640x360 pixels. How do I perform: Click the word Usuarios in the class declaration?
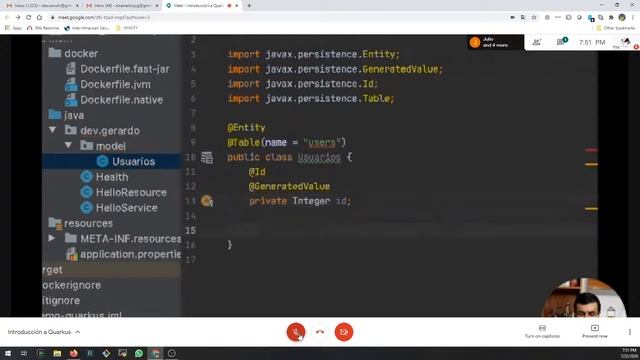[x=319, y=157]
